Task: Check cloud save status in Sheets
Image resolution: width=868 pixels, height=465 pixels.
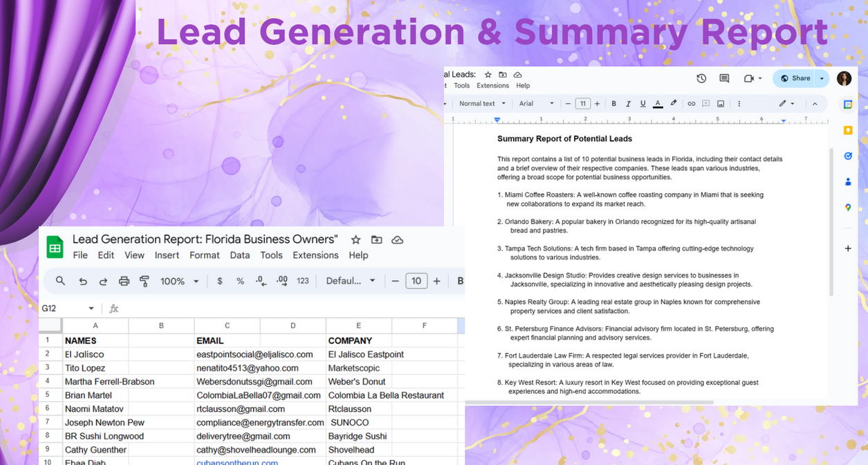Action: [397, 239]
